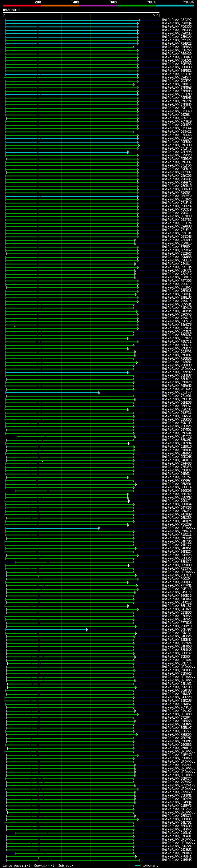Select the UniRef100_B9ST05 label
The height and width of the screenshot is (868, 197).
tap(176, 268)
